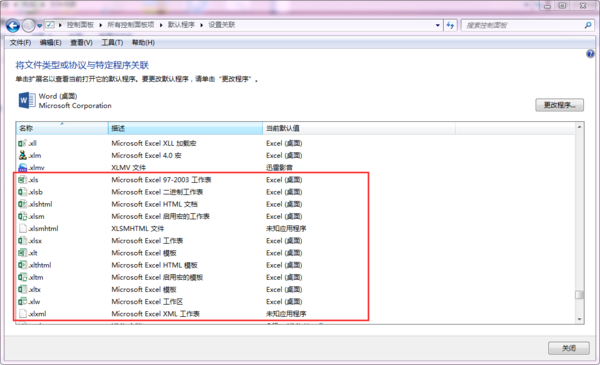Expand the arrow after 默认程序 breadcrumb
This screenshot has height=365, width=600.
point(202,25)
